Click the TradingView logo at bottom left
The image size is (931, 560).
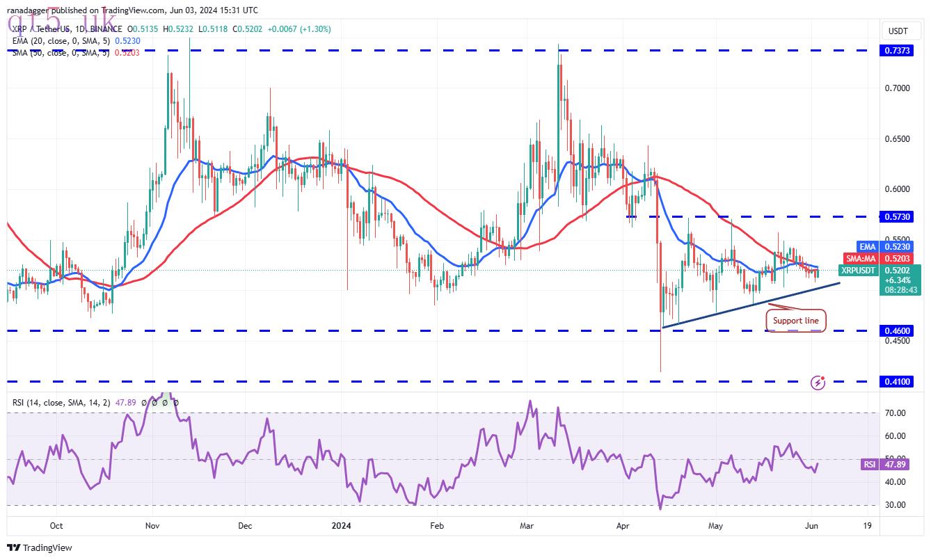pyautogui.click(x=40, y=547)
